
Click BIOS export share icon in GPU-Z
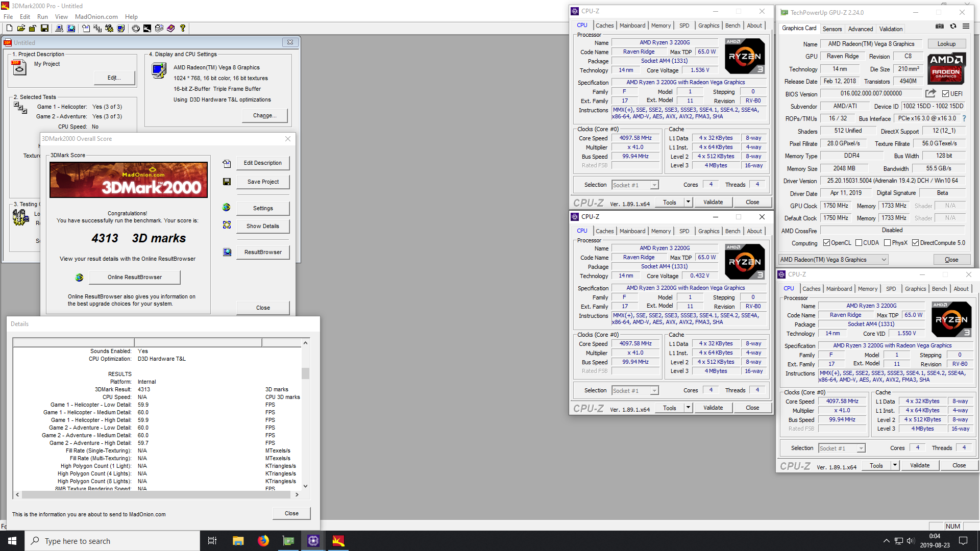(x=930, y=93)
